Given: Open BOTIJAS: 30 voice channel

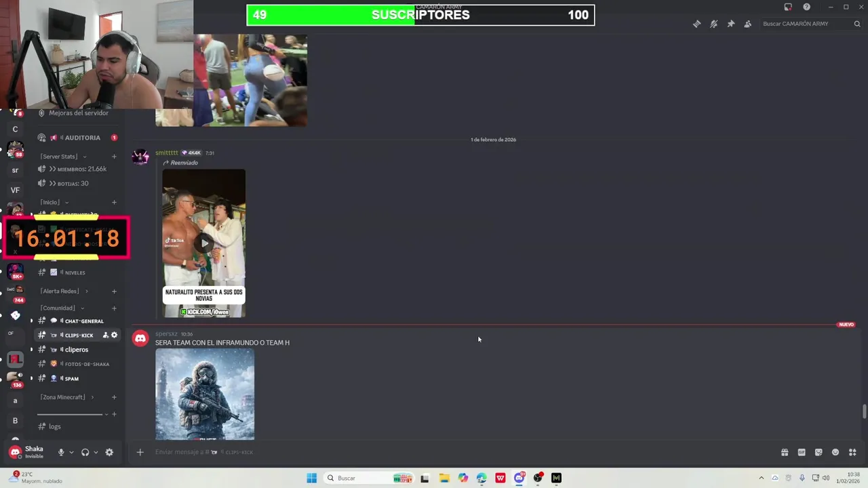Looking at the screenshot, I should [x=77, y=183].
